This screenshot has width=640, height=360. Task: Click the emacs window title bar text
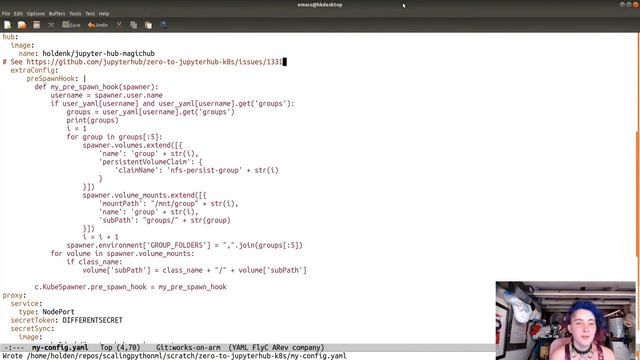(320, 5)
